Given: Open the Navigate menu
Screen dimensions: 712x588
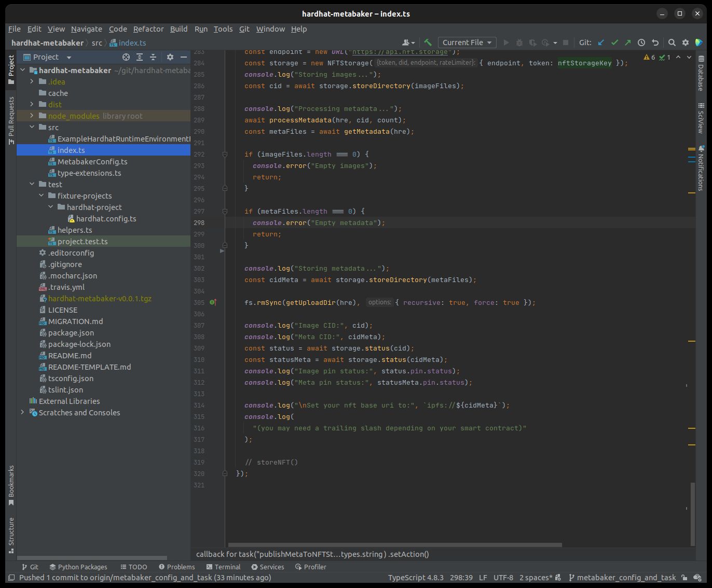Looking at the screenshot, I should 86,29.
